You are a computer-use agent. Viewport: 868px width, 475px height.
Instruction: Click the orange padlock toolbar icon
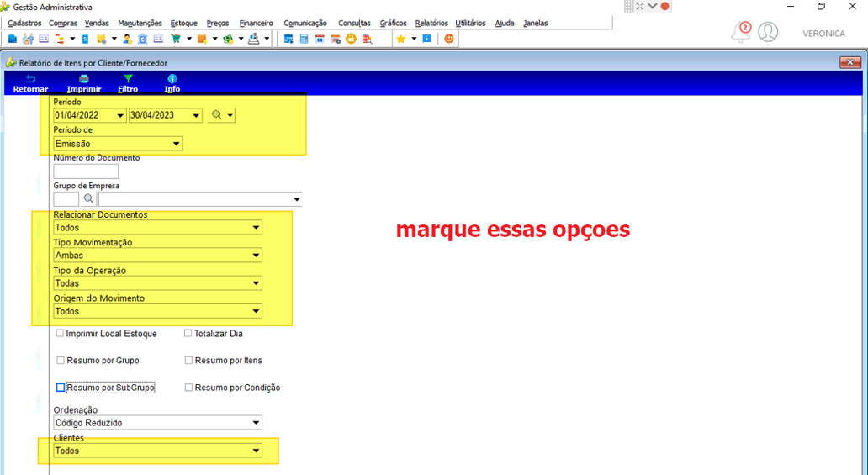[x=351, y=39]
